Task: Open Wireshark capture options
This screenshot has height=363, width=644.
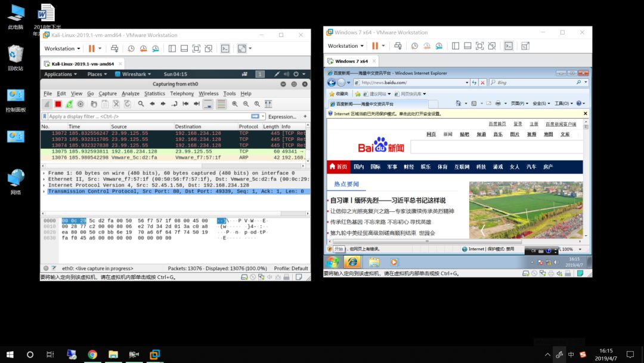Action: (80, 104)
